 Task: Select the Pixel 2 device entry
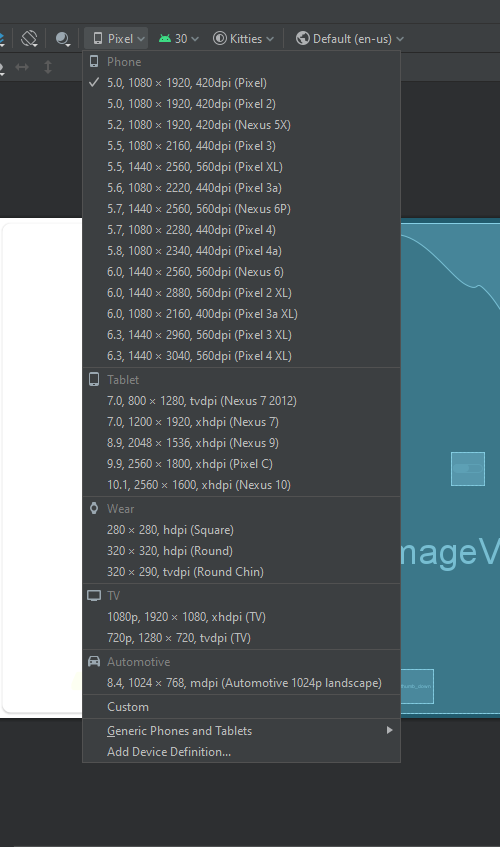(241, 104)
